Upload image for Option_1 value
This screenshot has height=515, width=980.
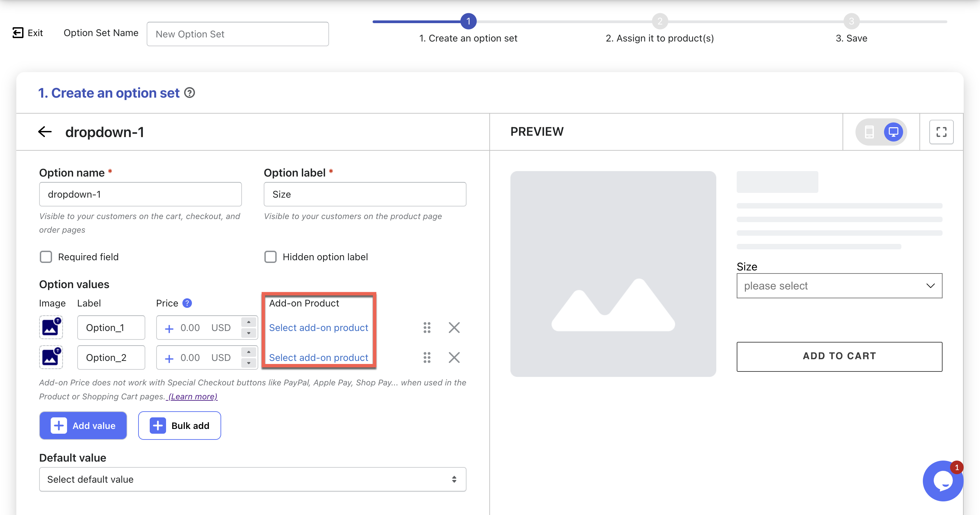tap(51, 327)
